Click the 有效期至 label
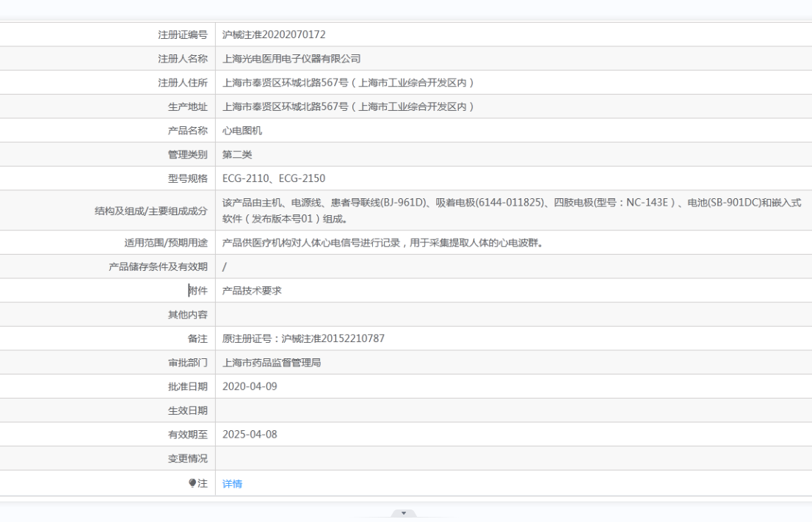The height and width of the screenshot is (522, 812). point(187,435)
